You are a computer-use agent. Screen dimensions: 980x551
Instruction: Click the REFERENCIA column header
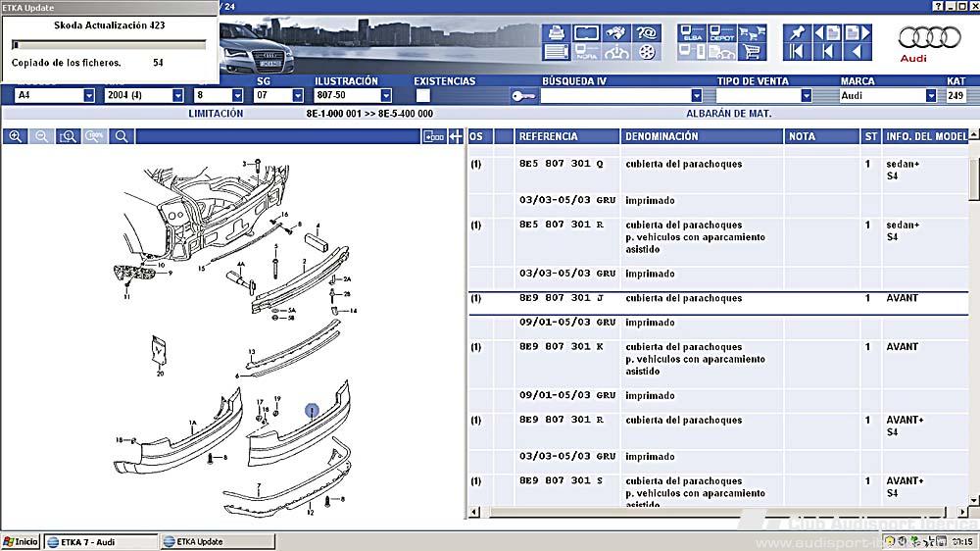point(566,136)
